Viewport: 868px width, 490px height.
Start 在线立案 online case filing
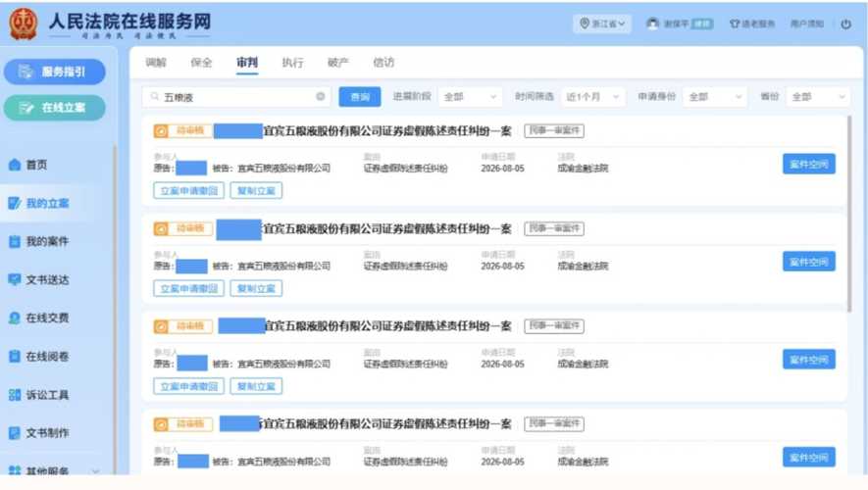(54, 107)
